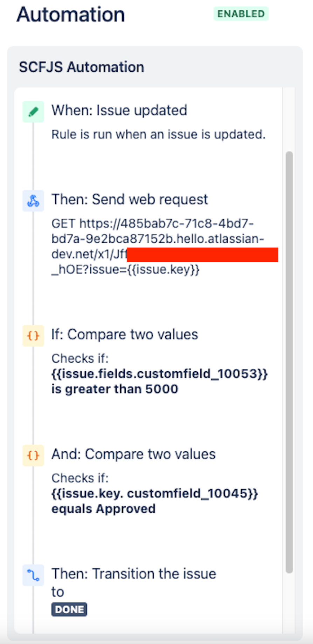Click the If Compare two values braces icon

coord(33,336)
